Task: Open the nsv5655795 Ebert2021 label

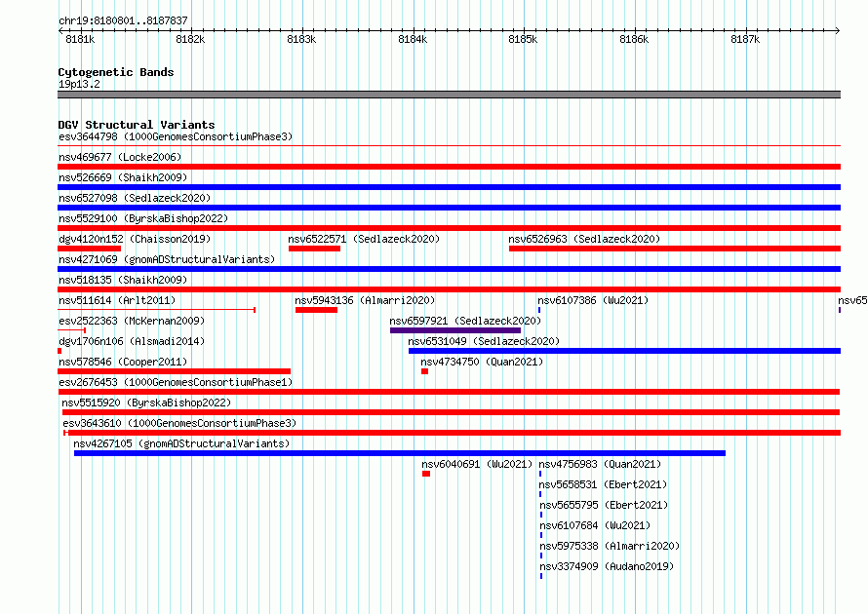Action: pyautogui.click(x=604, y=505)
